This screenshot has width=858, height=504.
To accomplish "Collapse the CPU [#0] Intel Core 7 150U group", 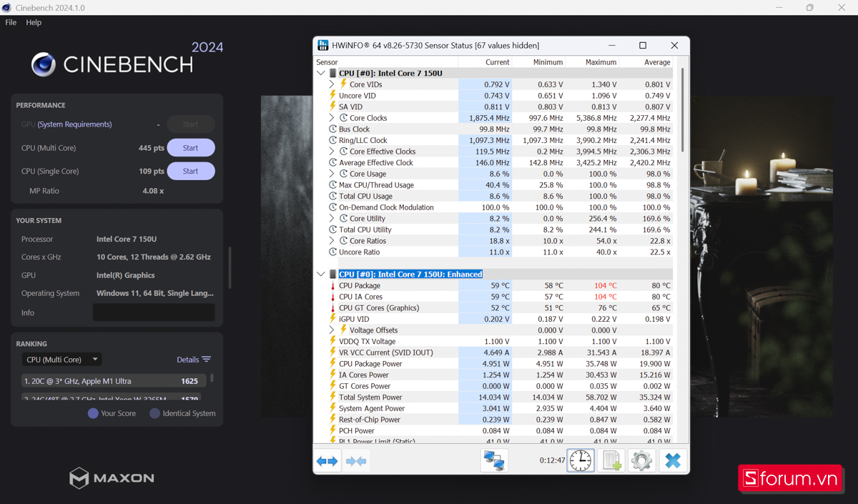I will pos(321,73).
